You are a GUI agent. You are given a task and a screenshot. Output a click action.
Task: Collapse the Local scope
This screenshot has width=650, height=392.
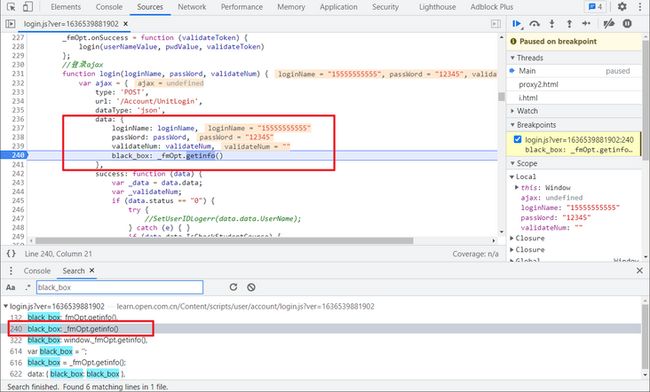[512, 177]
